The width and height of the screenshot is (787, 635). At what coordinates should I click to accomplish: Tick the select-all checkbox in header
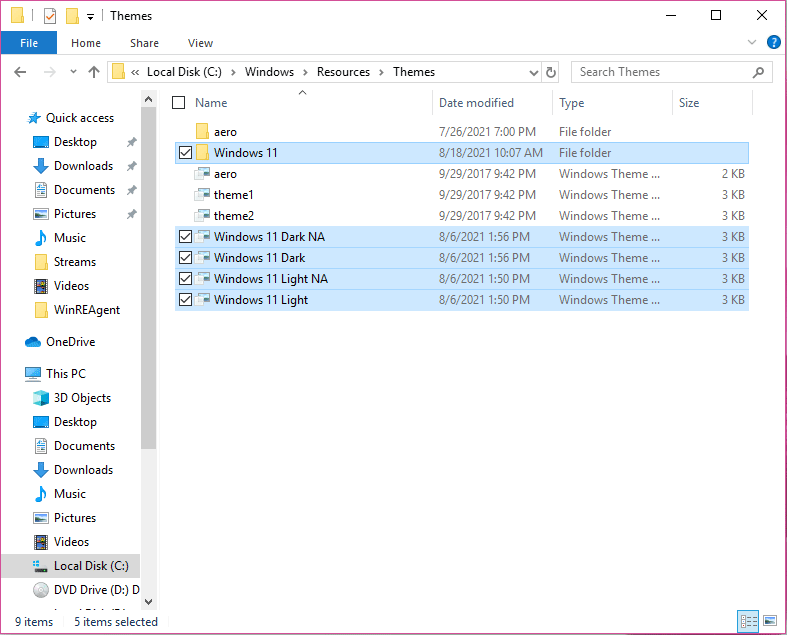pos(178,102)
